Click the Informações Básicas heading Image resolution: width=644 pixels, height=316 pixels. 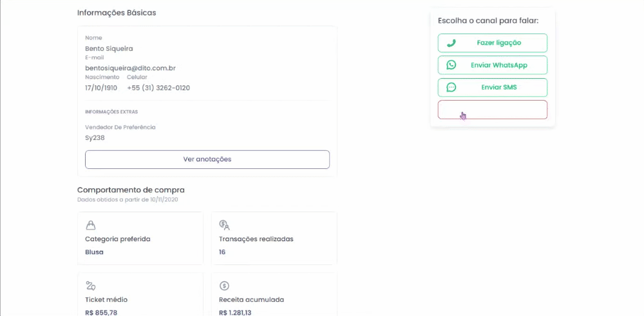click(117, 13)
